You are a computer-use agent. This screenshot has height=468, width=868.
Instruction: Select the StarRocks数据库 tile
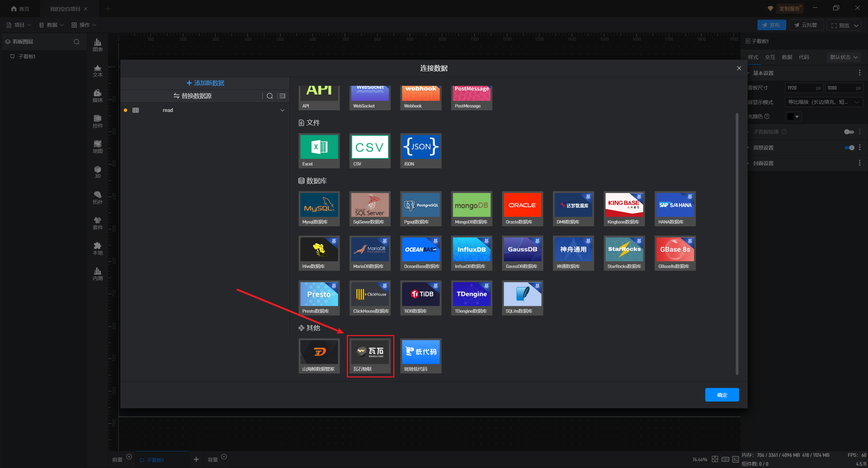(x=624, y=253)
